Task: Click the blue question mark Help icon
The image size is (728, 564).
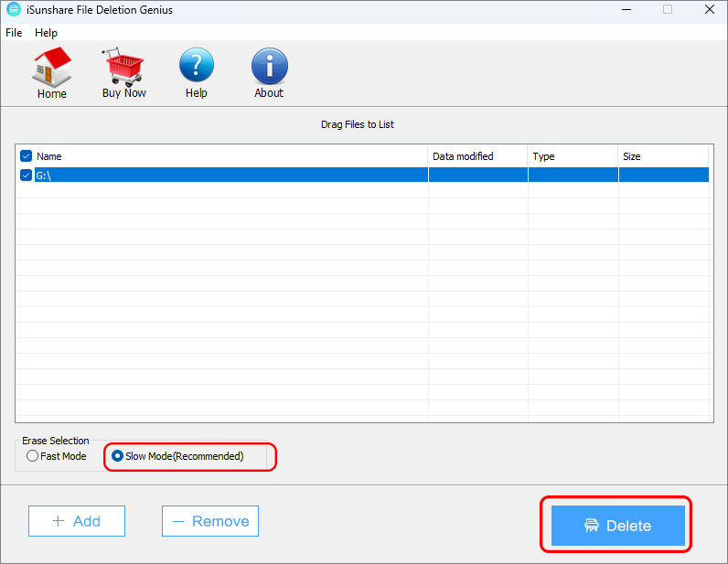Action: tap(196, 67)
